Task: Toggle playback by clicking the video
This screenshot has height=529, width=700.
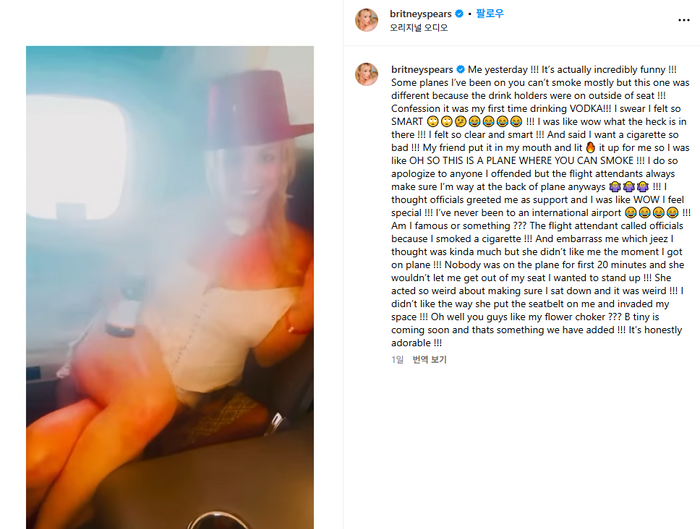Action: [x=170, y=287]
